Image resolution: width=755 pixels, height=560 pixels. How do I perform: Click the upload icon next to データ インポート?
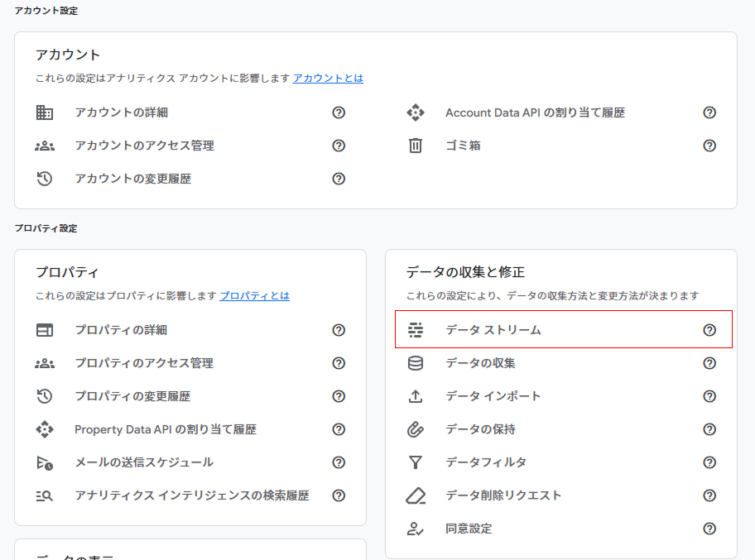(416, 395)
